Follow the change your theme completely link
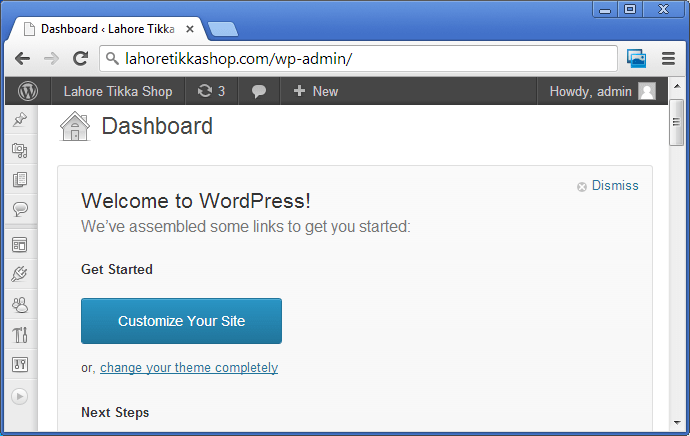 189,368
